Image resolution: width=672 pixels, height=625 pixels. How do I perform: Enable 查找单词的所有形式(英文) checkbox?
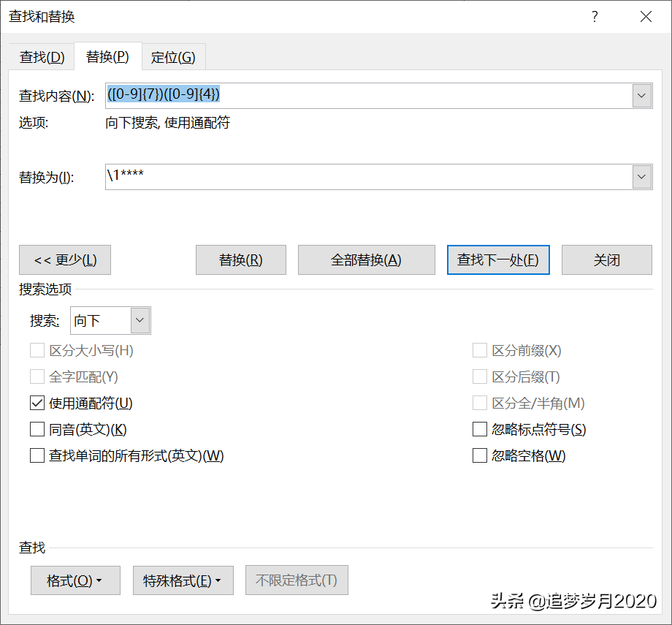click(37, 455)
